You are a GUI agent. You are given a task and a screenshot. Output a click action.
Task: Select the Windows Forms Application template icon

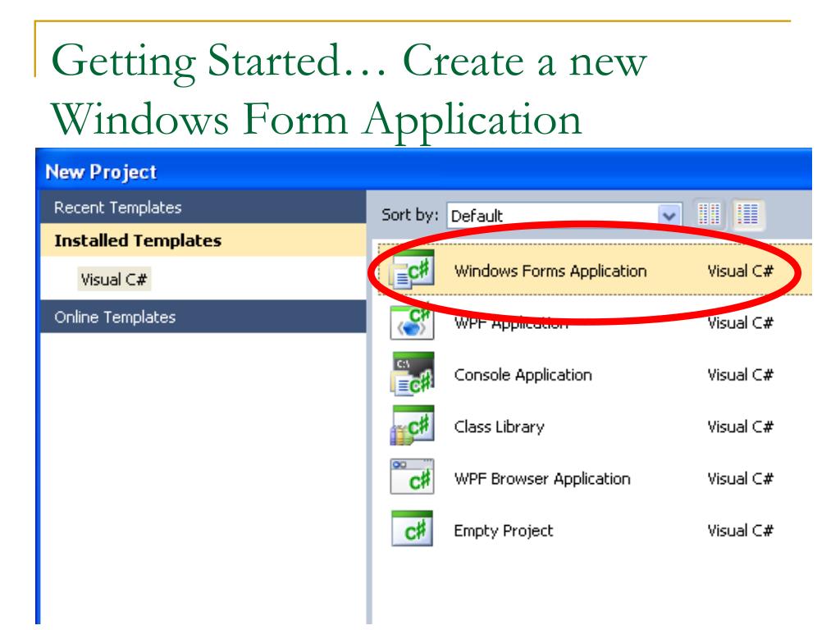pos(412,269)
